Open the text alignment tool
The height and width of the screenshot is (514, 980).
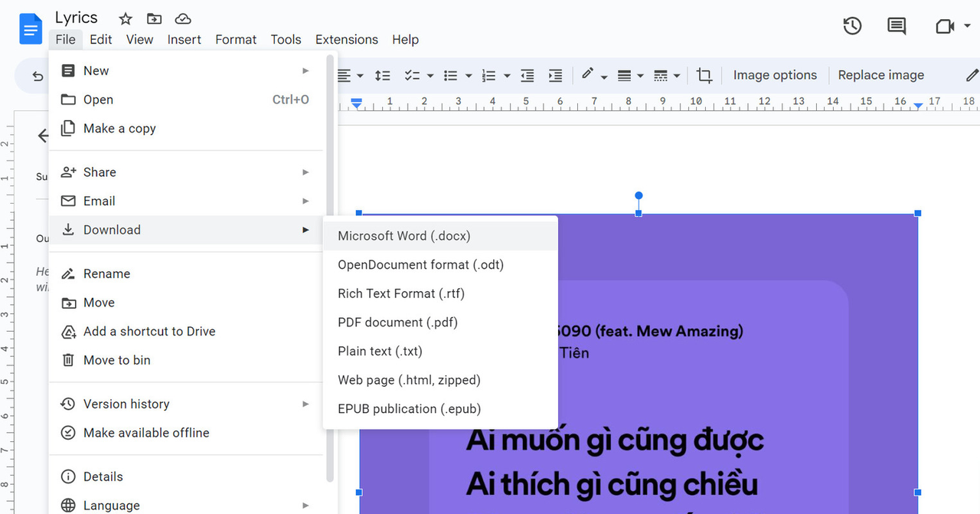pyautogui.click(x=345, y=76)
